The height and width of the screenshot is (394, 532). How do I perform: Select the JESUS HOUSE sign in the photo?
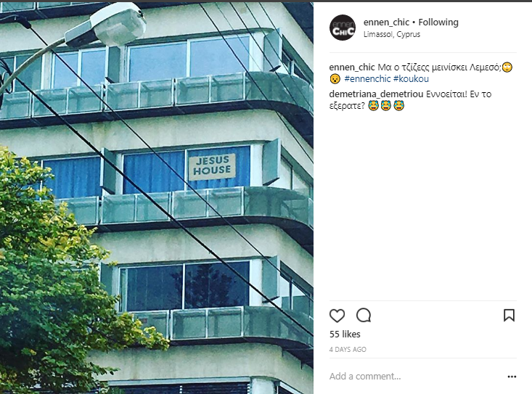[x=212, y=167]
